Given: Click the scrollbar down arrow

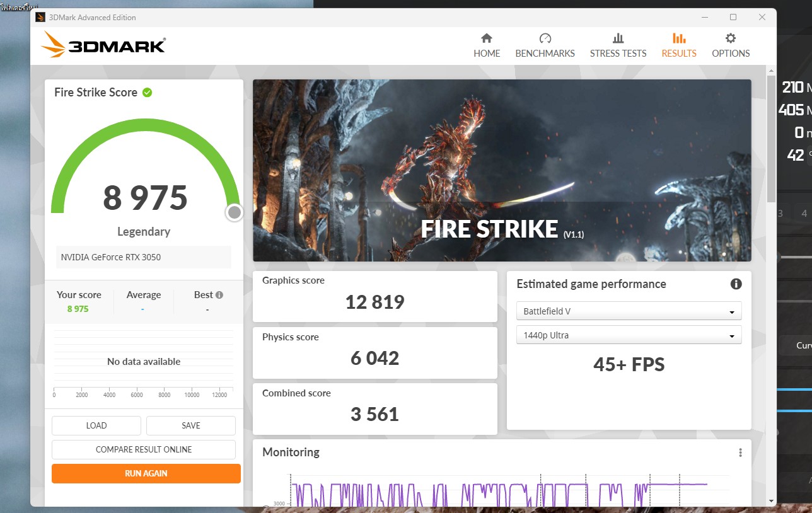Looking at the screenshot, I should tap(772, 501).
